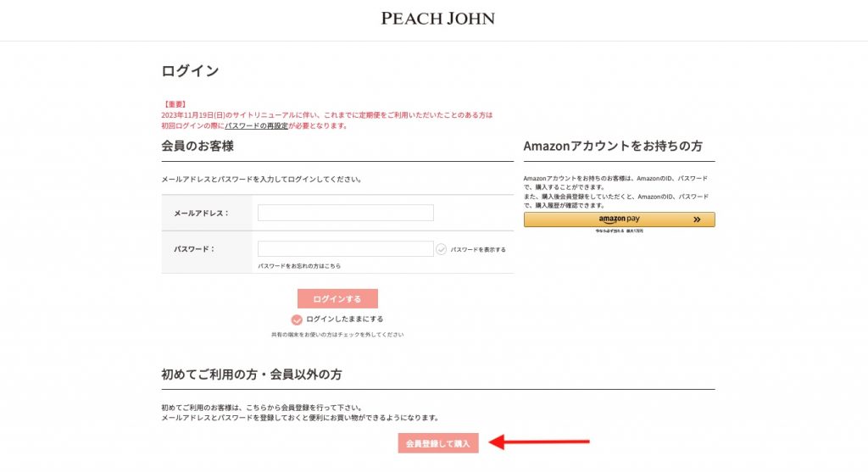Image resolution: width=868 pixels, height=472 pixels.
Task: Click the パスワード field label
Action: pos(194,249)
